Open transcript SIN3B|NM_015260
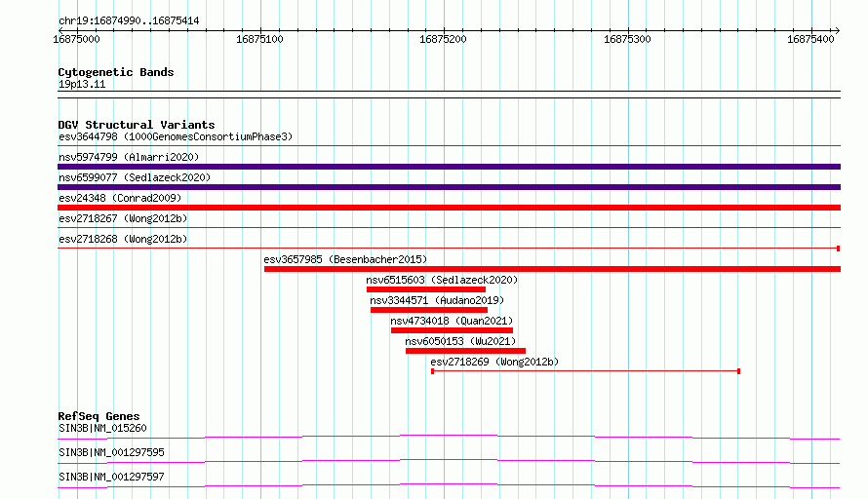Image resolution: width=868 pixels, height=499 pixels. (x=102, y=428)
